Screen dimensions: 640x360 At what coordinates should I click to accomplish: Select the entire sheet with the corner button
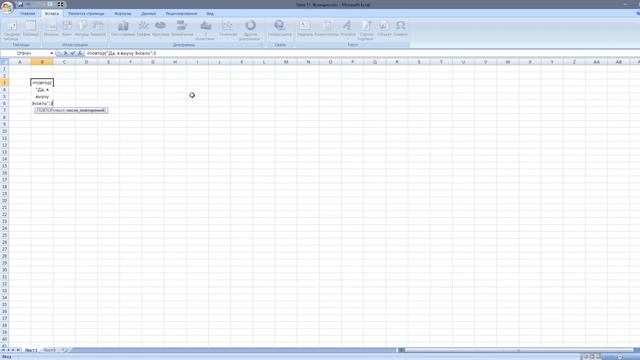pos(4,62)
